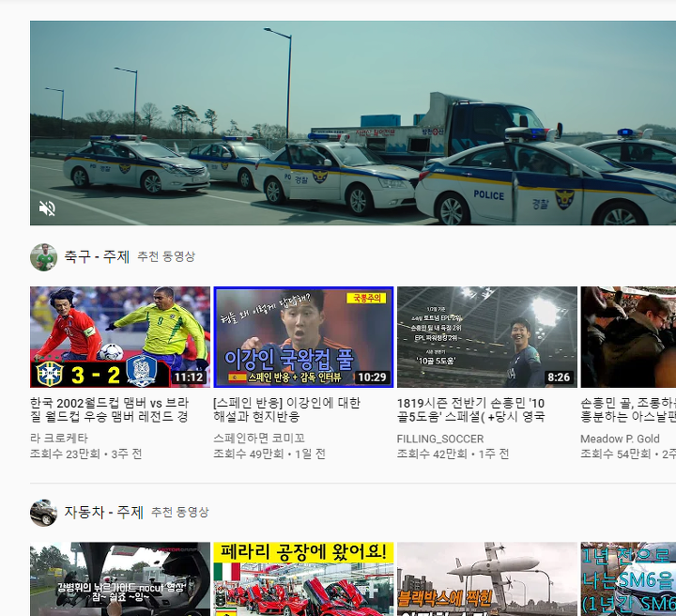Play the 블랙박스에 찍힌 airplane thumbnail

pos(487,579)
